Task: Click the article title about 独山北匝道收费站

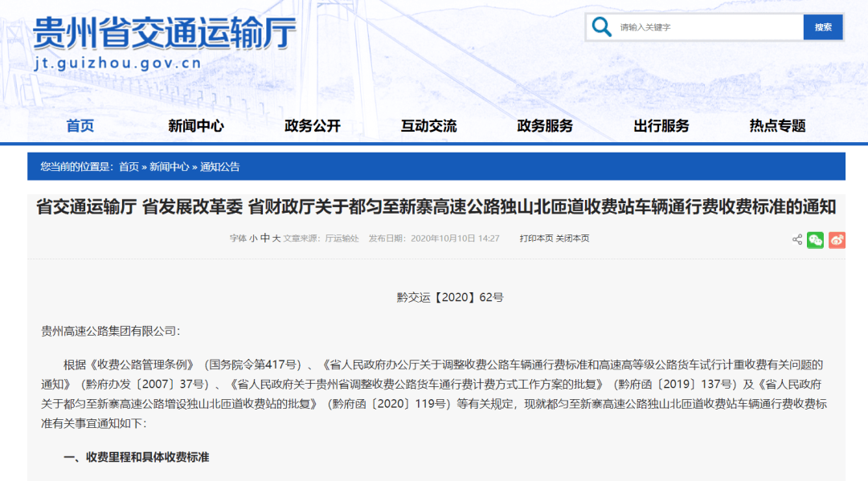Action: click(x=436, y=207)
